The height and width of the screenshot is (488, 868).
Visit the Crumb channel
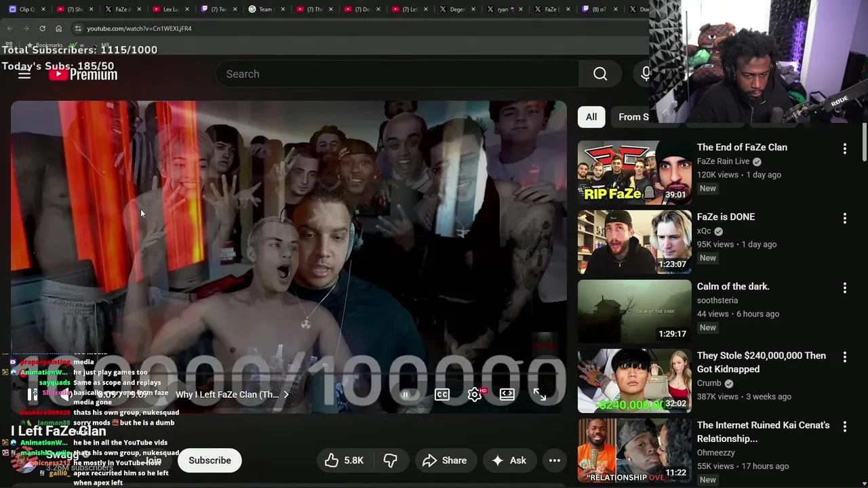709,383
